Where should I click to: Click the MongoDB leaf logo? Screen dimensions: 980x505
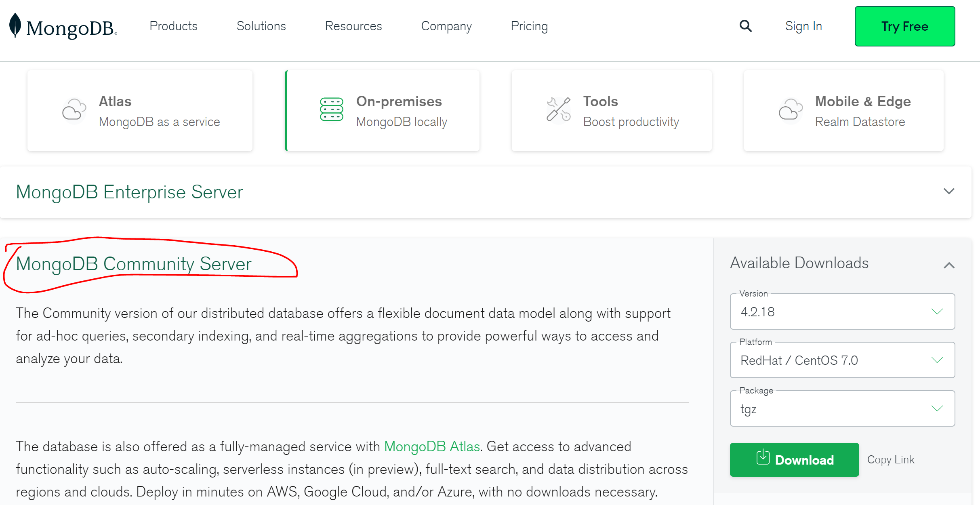click(15, 25)
